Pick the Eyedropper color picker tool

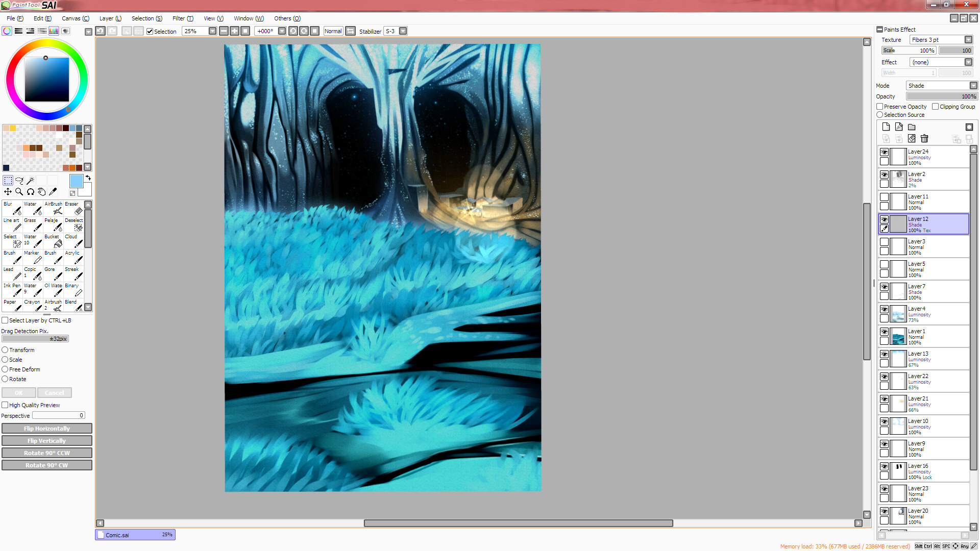53,192
